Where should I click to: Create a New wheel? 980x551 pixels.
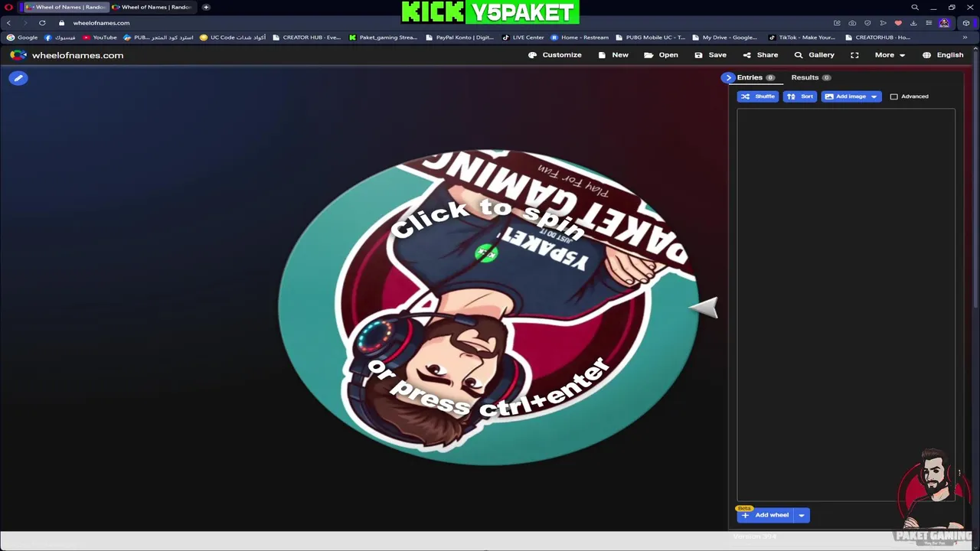tap(612, 55)
